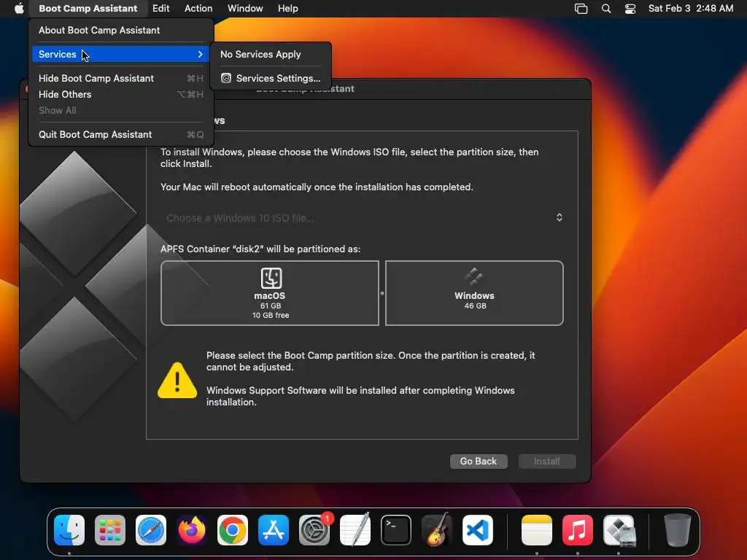
Task: Open Google Chrome from the Dock
Action: pyautogui.click(x=233, y=529)
